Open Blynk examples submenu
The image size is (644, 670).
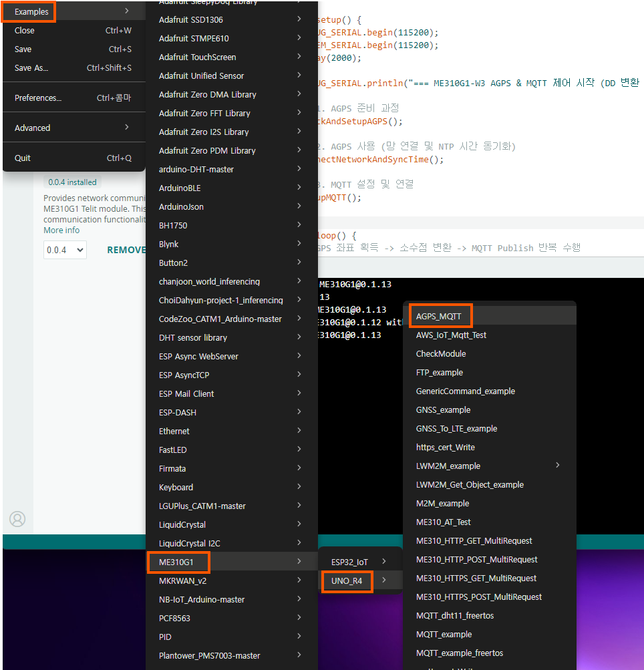tap(232, 244)
